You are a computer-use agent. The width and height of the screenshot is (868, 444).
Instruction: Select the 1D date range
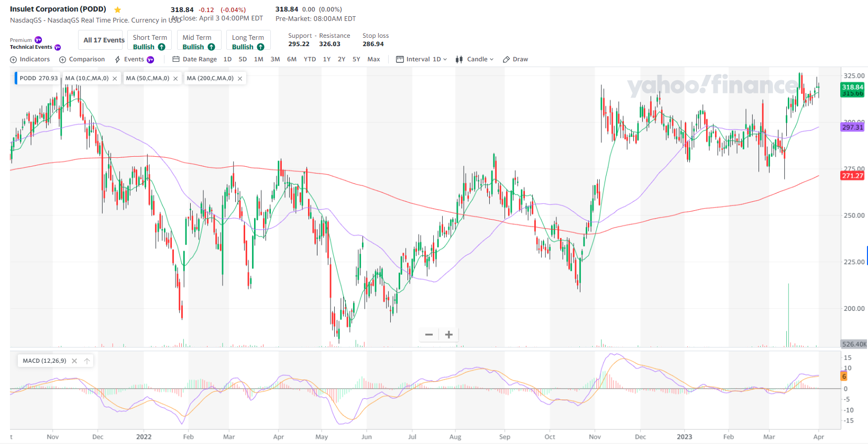click(227, 59)
